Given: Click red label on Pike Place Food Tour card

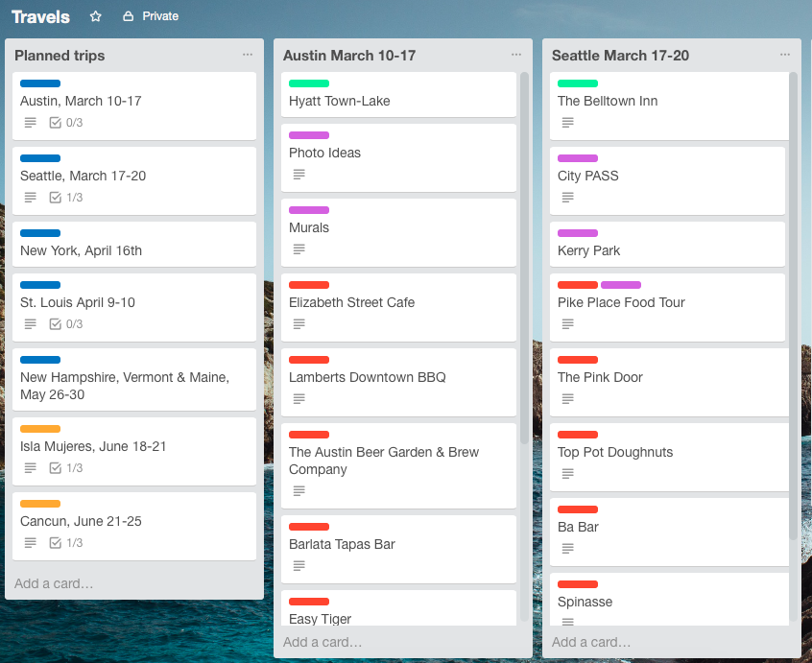Looking at the screenshot, I should pos(578,285).
